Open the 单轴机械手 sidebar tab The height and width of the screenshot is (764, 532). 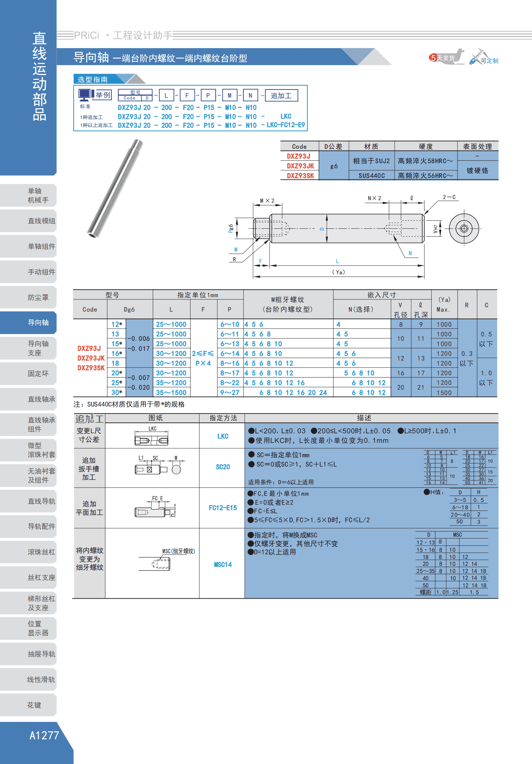28,195
